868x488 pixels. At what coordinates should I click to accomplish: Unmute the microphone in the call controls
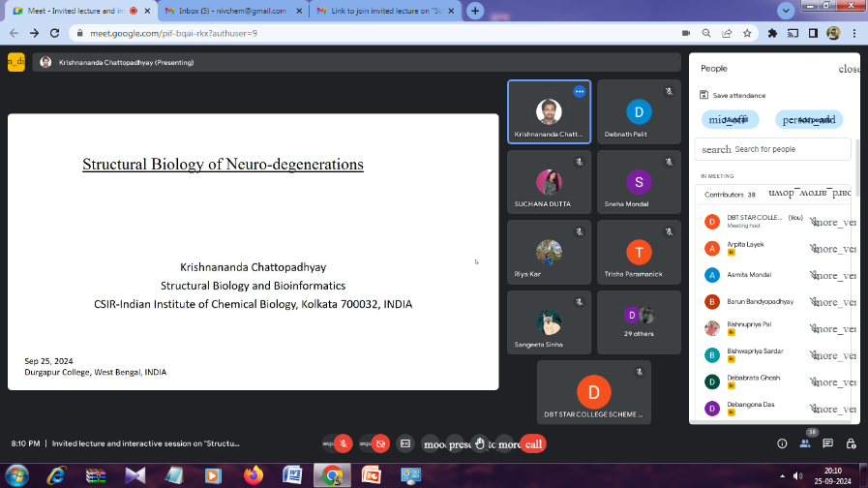(x=343, y=443)
